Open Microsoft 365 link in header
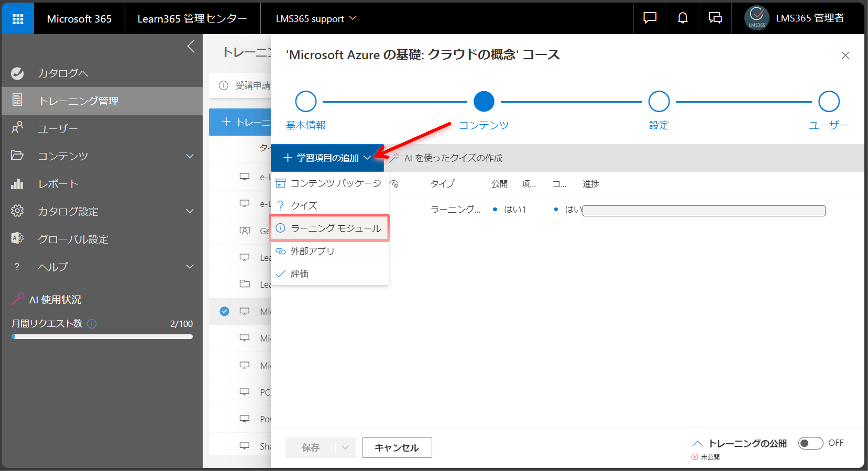The width and height of the screenshot is (868, 471). click(x=79, y=19)
